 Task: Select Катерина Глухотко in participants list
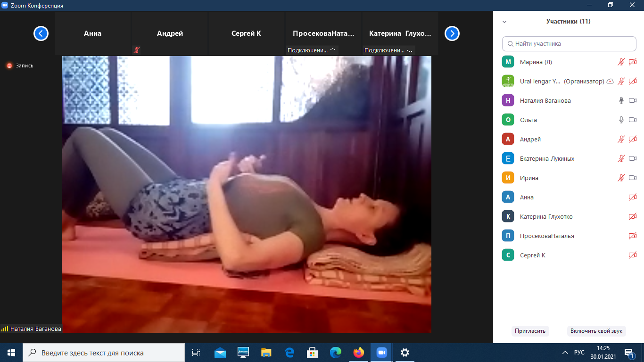point(546,216)
